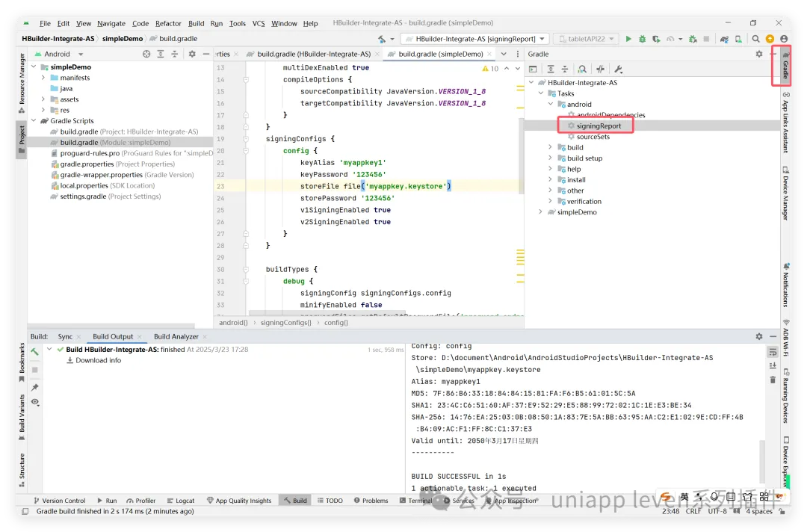Click the warning count indicator showing 10
This screenshot has height=532, width=807.
490,69
